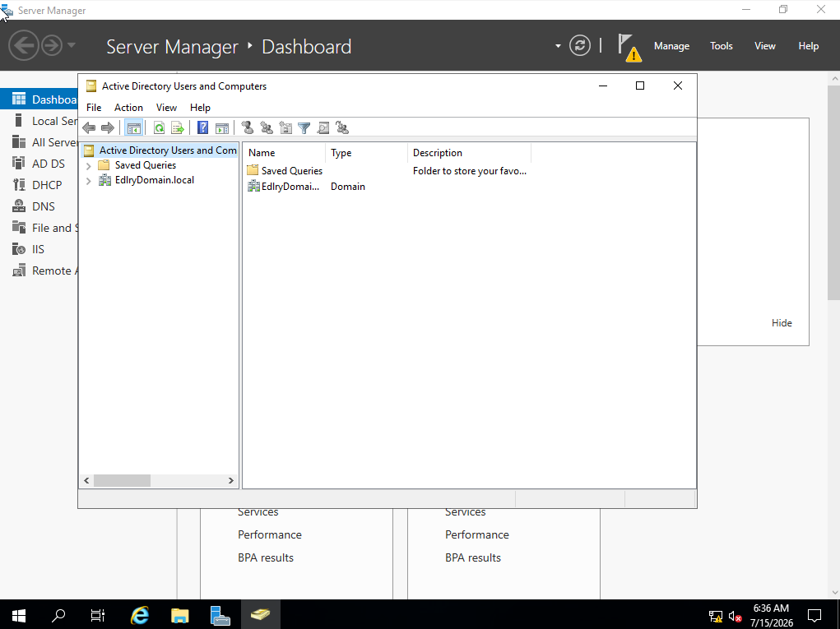
Task: Open Internet Explorer from the taskbar
Action: 140,615
